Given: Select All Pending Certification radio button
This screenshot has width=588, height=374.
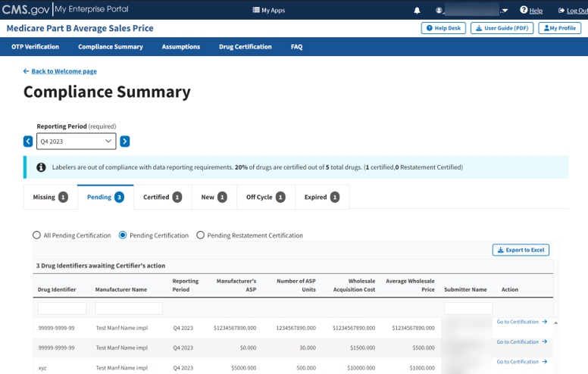Looking at the screenshot, I should (x=36, y=235).
